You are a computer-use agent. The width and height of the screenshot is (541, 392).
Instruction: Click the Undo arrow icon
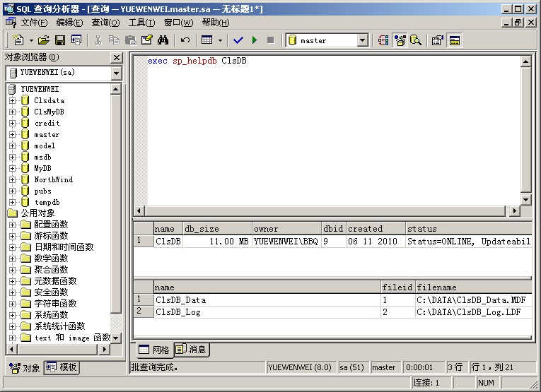click(x=185, y=40)
